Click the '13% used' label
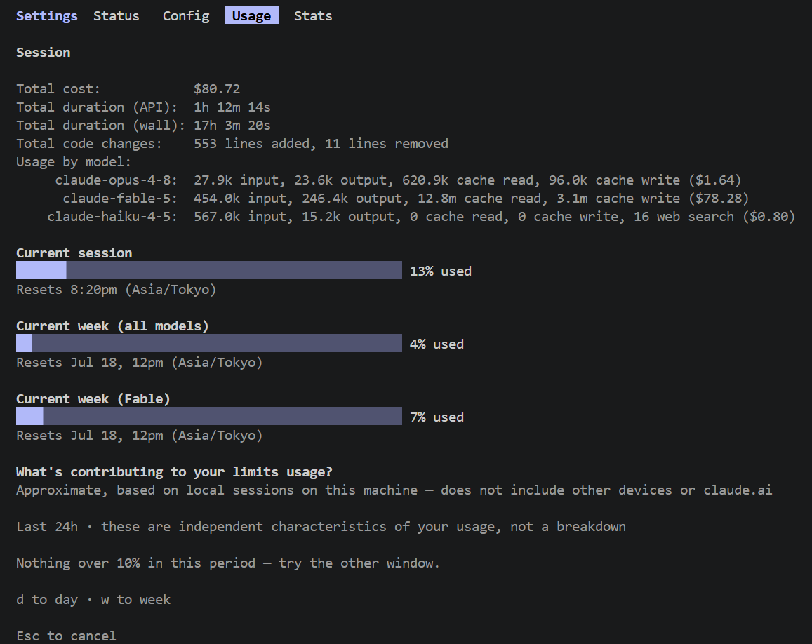 point(441,271)
